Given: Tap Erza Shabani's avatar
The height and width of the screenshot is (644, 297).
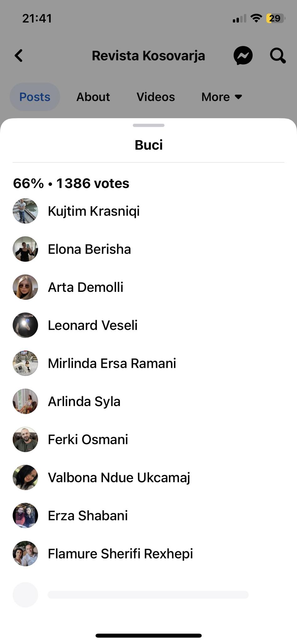Looking at the screenshot, I should pyautogui.click(x=25, y=515).
